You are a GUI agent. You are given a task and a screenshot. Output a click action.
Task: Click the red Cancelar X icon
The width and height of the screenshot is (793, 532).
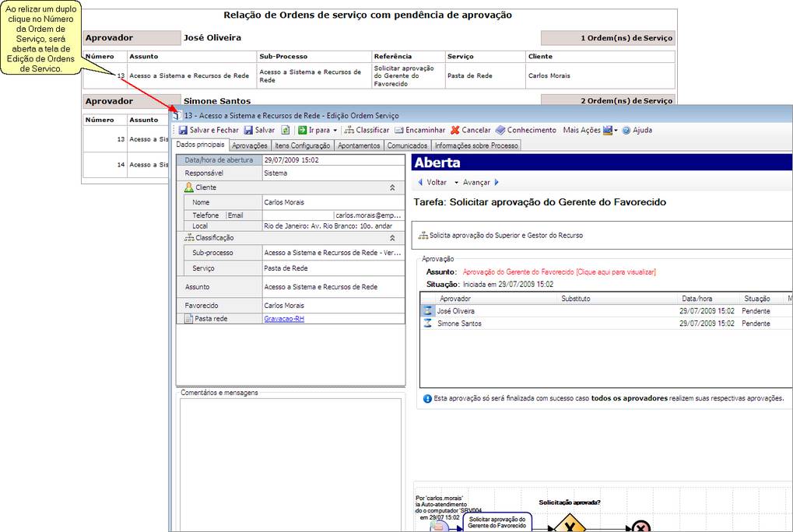click(x=454, y=131)
